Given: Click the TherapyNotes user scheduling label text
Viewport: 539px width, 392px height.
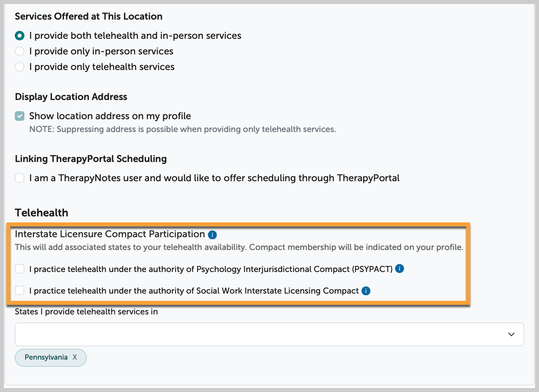Looking at the screenshot, I should 214,178.
